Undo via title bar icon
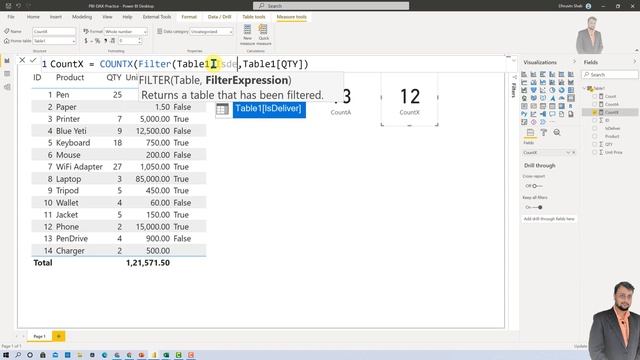 18,6
